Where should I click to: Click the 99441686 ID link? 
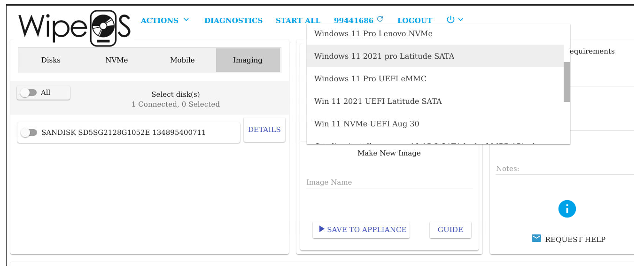pos(354,21)
